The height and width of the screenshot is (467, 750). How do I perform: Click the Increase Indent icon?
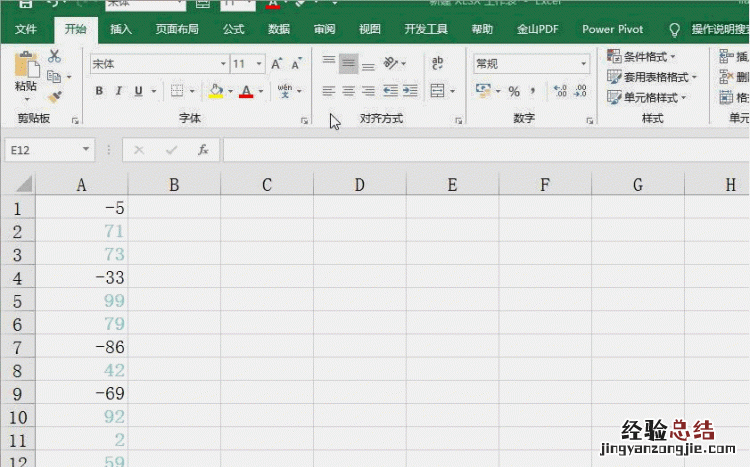coord(409,92)
